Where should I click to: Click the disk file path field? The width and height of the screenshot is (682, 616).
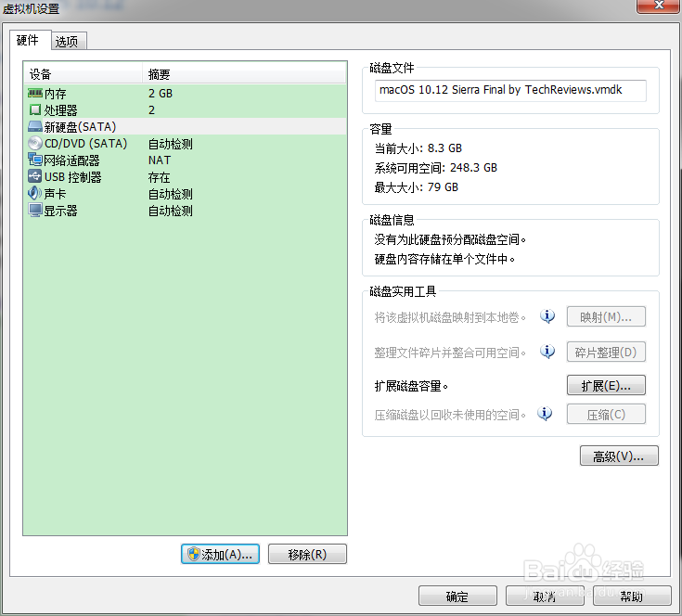[x=510, y=90]
